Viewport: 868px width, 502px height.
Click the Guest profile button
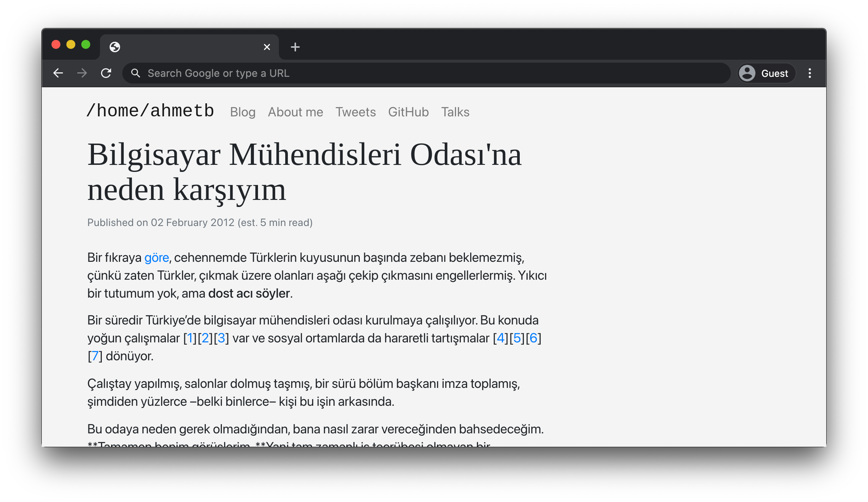(x=766, y=73)
